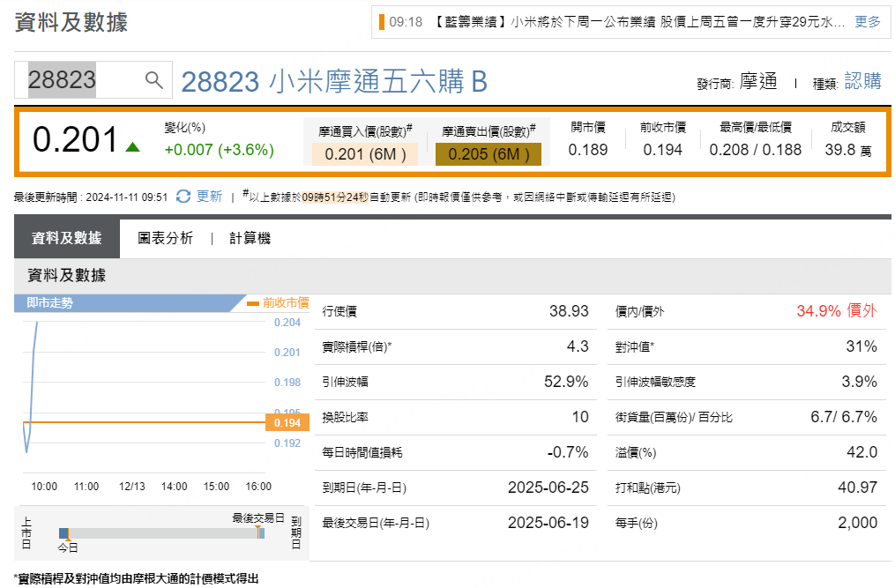Click 28823 小米摩通五六購 B title

(x=334, y=82)
